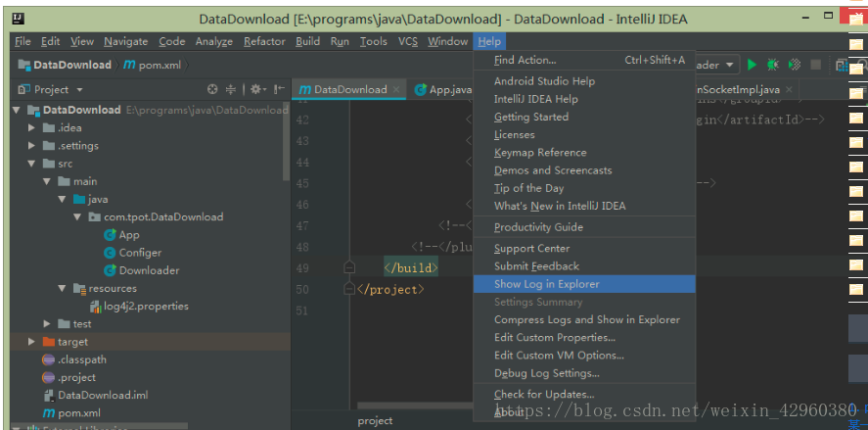
Task: Open the Navigate menu
Action: [125, 41]
